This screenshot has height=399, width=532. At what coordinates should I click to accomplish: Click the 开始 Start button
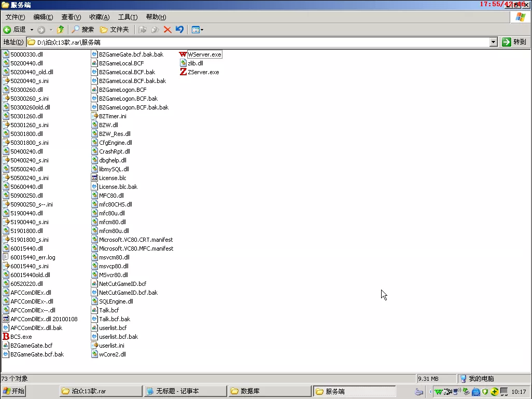click(13, 391)
